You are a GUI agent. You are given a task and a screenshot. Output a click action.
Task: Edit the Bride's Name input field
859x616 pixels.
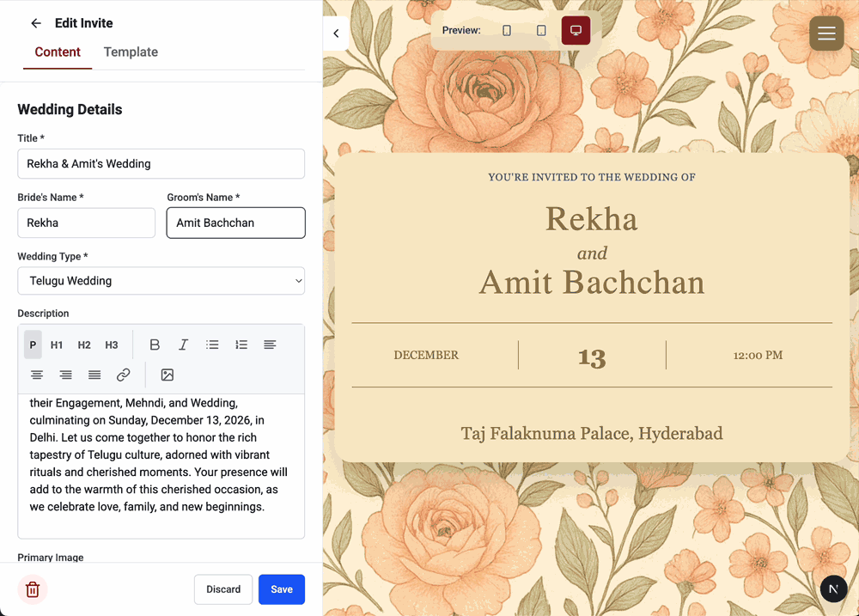86,223
